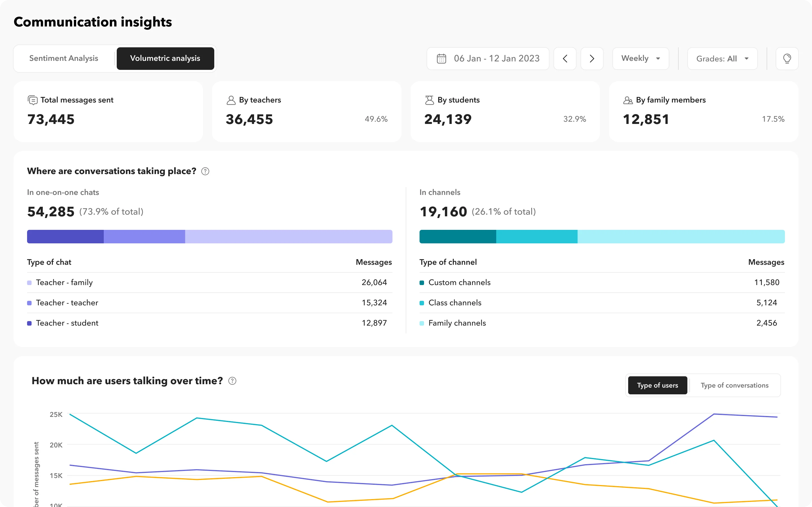Expand the Grades: All filter
The image size is (812, 507).
(x=722, y=58)
